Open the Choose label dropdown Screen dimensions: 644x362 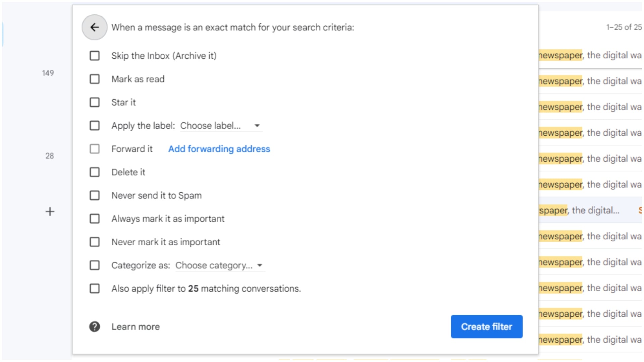click(x=221, y=126)
